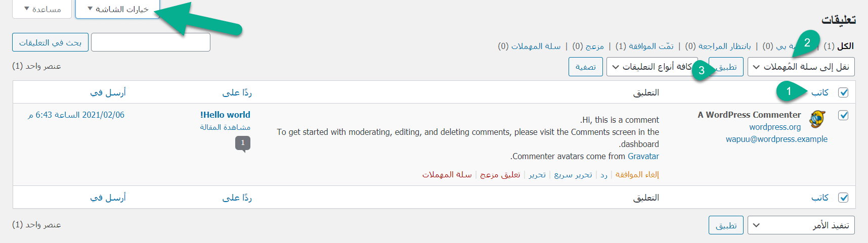This screenshot has height=243, width=868.
Task: Open the top bulk actions dropdown
Action: [x=801, y=67]
